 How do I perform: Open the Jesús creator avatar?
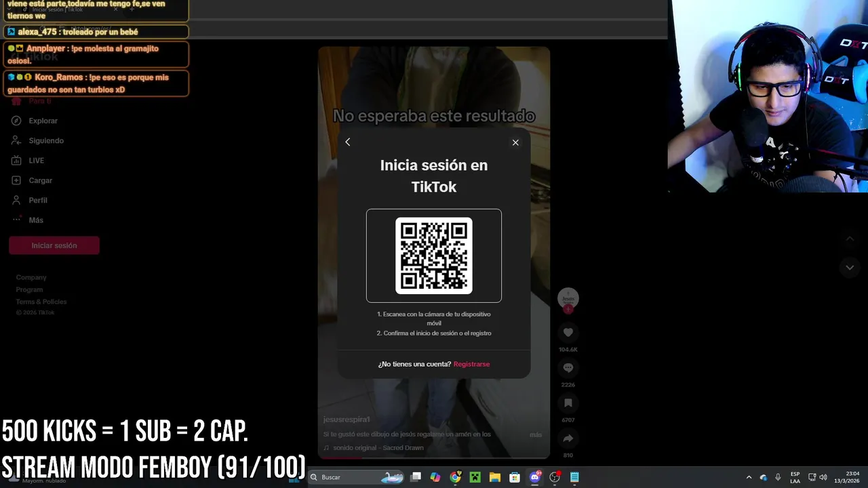click(568, 298)
